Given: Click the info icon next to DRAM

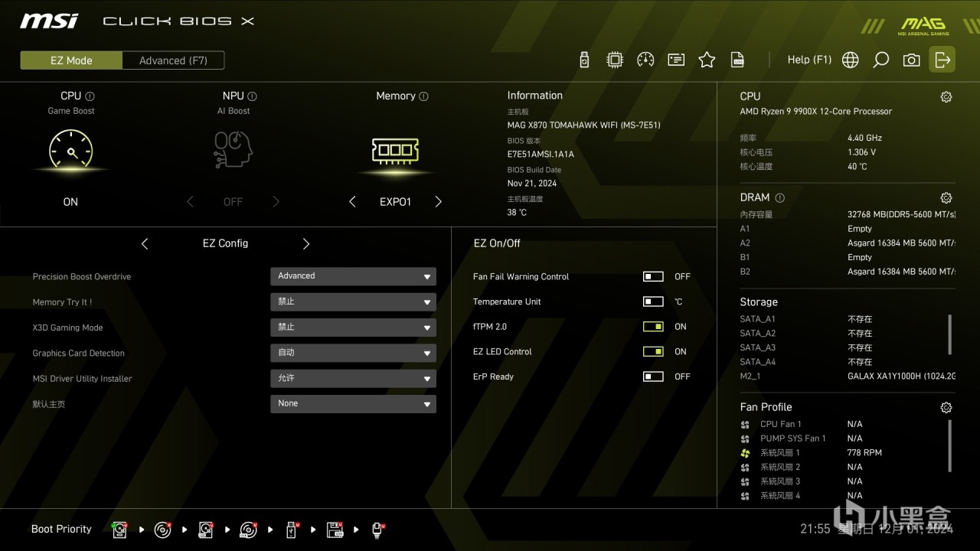Looking at the screenshot, I should 780,197.
